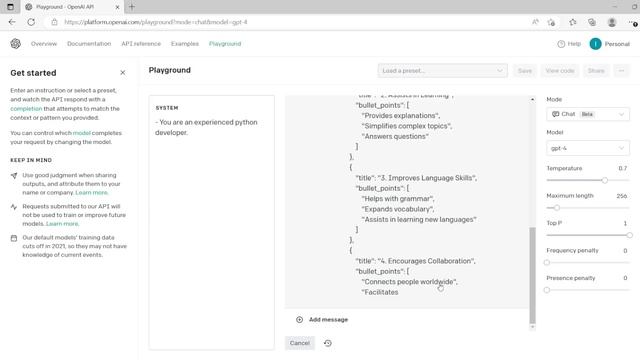Go back using the browser back arrow

[x=12, y=22]
